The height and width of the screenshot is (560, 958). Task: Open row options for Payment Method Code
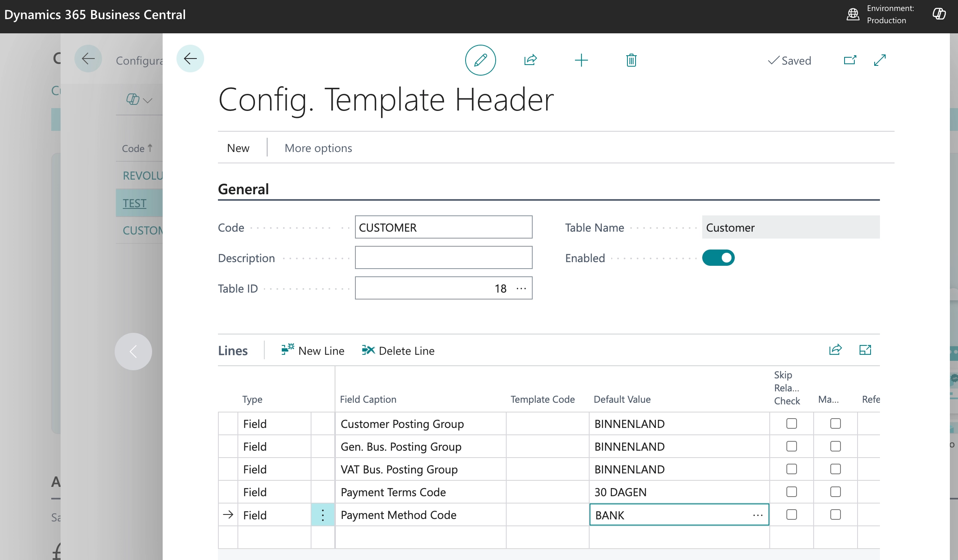pos(323,515)
